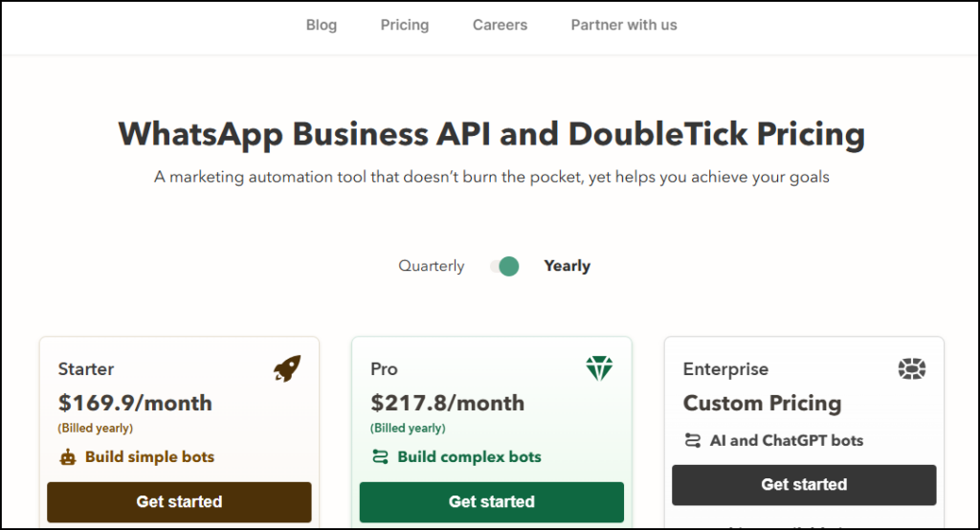Viewport: 980px width, 530px height.
Task: Click the Pro plan diamond icon
Action: pyautogui.click(x=599, y=368)
